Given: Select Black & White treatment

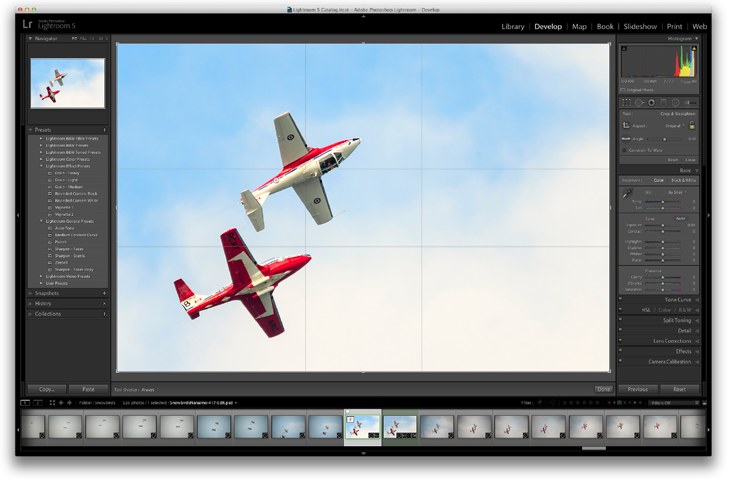Looking at the screenshot, I should (x=683, y=180).
